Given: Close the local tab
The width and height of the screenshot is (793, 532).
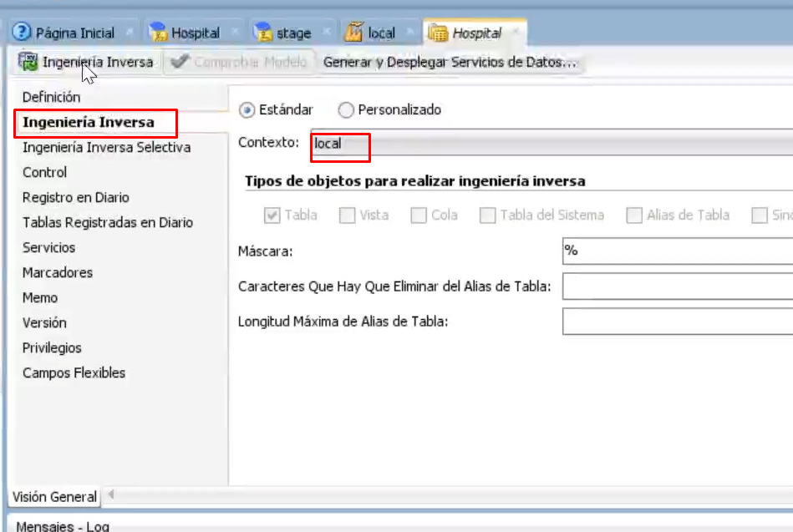Looking at the screenshot, I should pyautogui.click(x=410, y=32).
